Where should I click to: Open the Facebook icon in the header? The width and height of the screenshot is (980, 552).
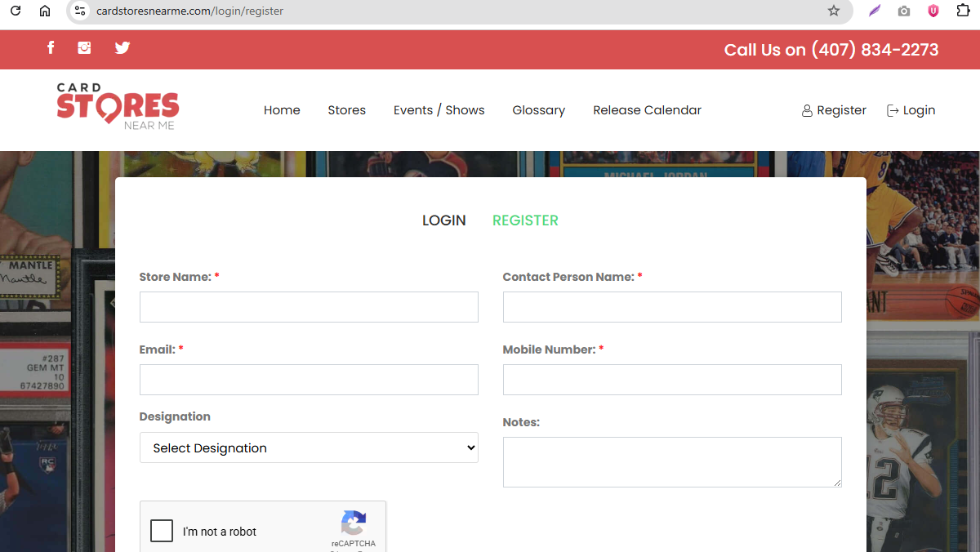tap(51, 48)
